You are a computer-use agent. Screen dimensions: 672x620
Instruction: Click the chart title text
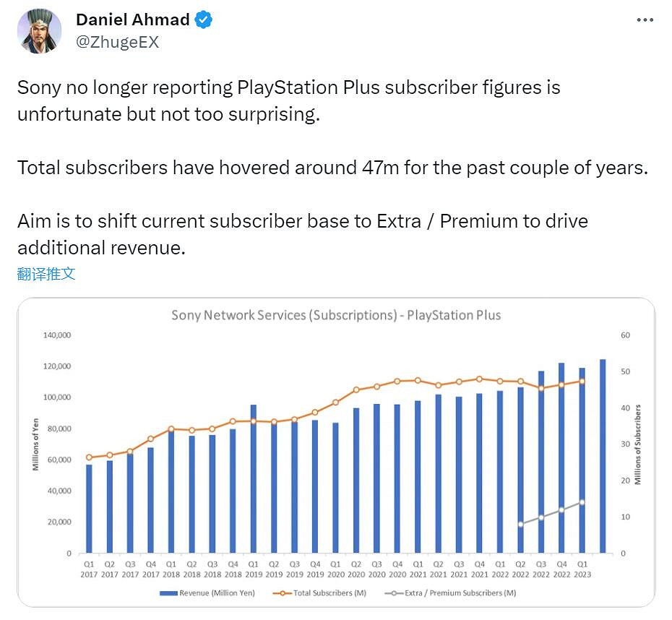pyautogui.click(x=336, y=315)
